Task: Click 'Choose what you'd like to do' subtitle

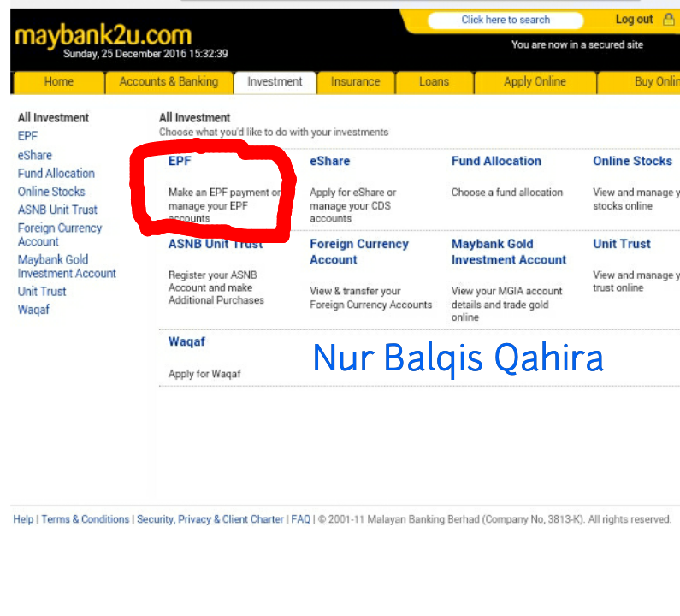Action: point(274,132)
